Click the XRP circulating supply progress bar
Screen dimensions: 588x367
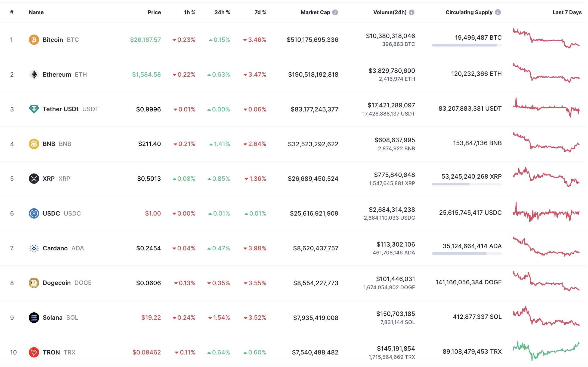(x=467, y=184)
